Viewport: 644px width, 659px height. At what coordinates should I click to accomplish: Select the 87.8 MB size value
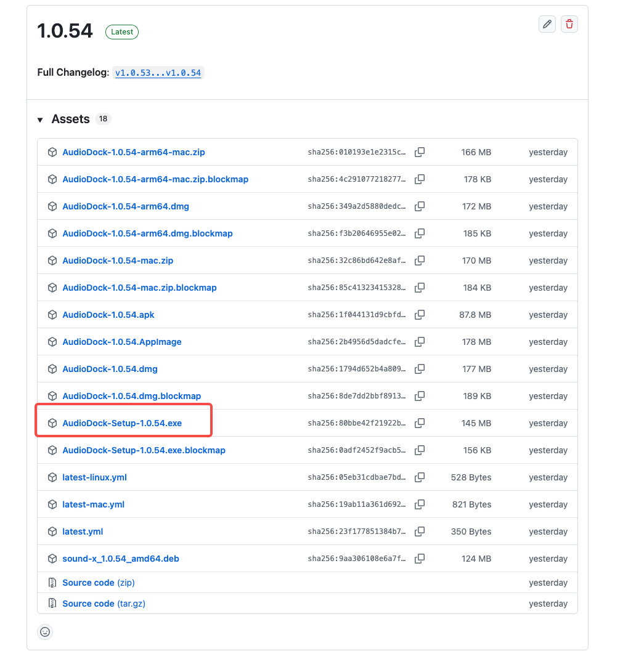(x=475, y=315)
